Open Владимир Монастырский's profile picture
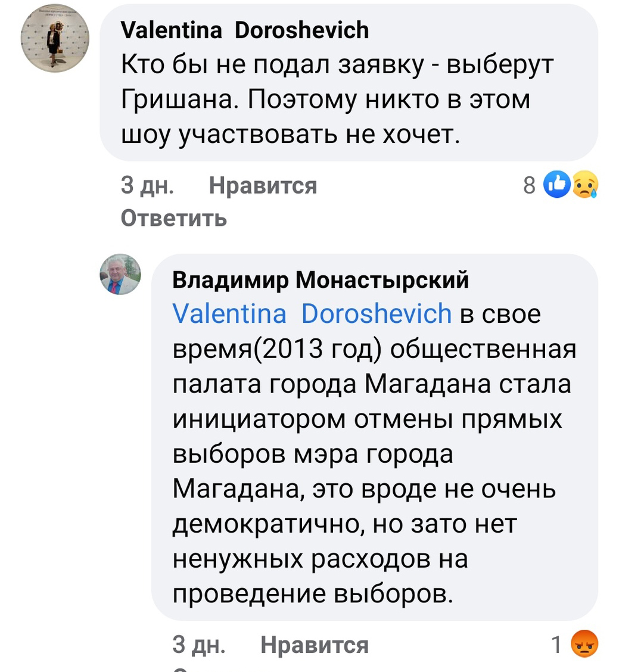The width and height of the screenshot is (619, 672). (120, 275)
